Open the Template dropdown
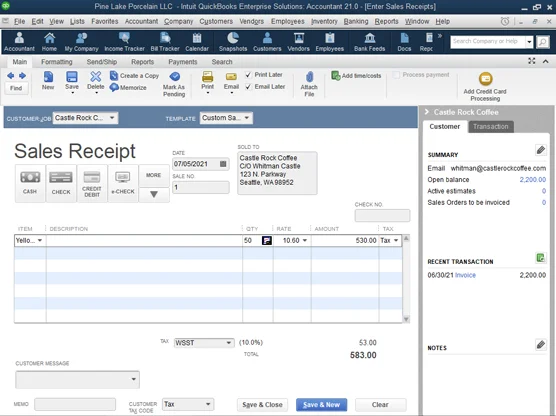 [246, 118]
